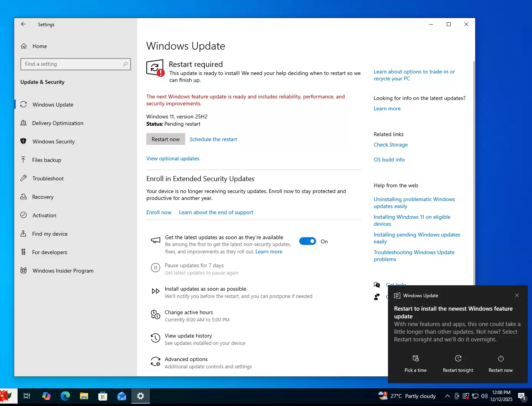Open Windows Security from the sidebar
This screenshot has width=532, height=406.
53,141
